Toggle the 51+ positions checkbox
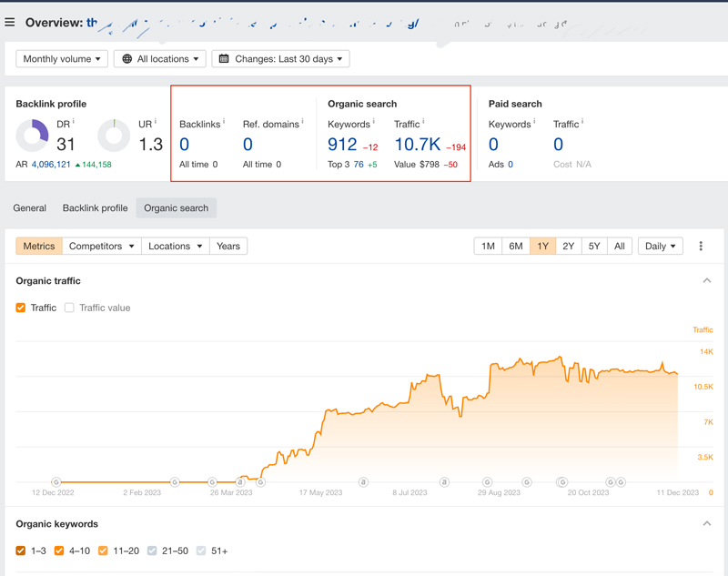Image resolution: width=728 pixels, height=576 pixels. 201,551
